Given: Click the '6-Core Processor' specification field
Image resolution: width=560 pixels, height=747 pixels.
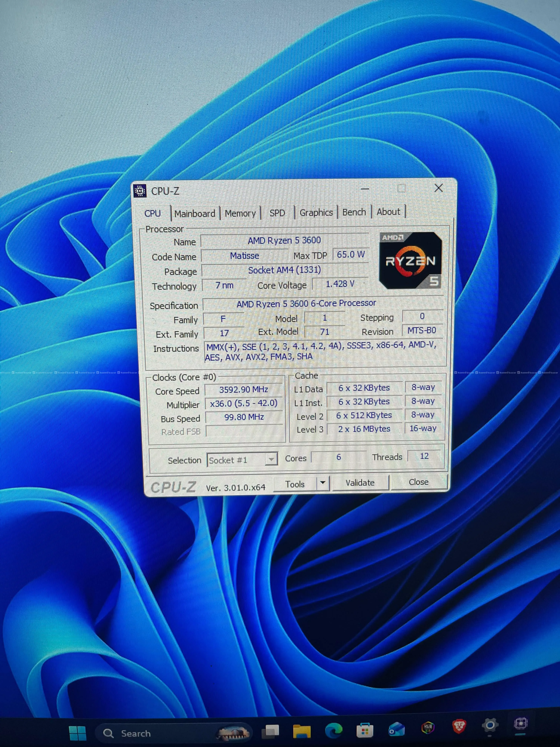Looking at the screenshot, I should [323, 303].
